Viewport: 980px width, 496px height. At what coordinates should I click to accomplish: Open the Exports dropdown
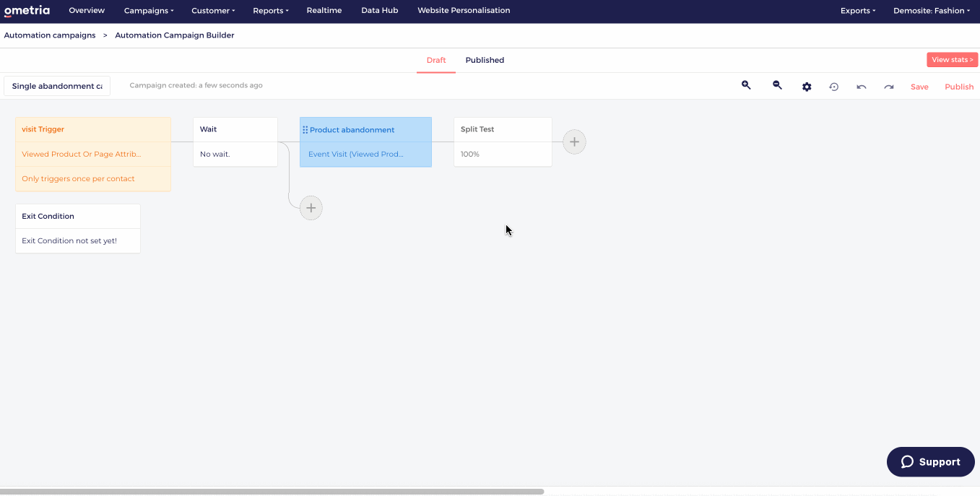click(858, 11)
